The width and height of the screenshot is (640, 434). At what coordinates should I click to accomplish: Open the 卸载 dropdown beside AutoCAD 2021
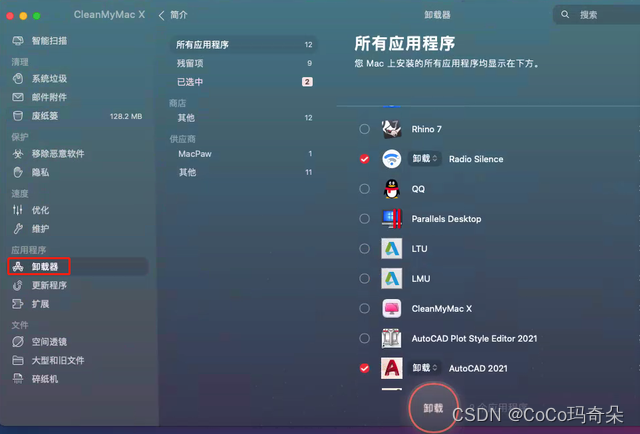(x=424, y=368)
